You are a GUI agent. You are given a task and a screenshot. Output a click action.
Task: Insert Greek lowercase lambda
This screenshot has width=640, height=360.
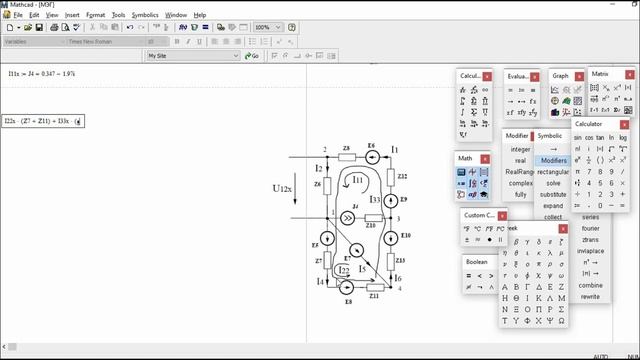point(550,253)
